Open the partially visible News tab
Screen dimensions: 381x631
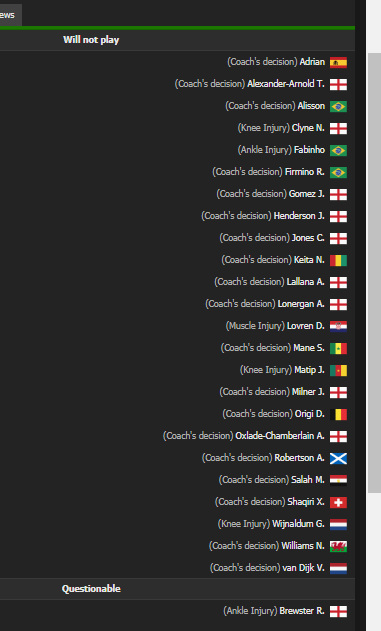10,15
